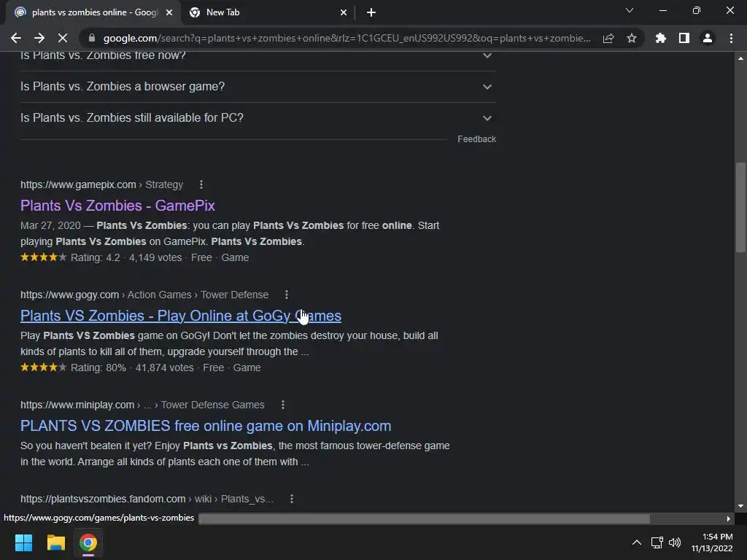
Task: Go back to the previous page
Action: [16, 38]
